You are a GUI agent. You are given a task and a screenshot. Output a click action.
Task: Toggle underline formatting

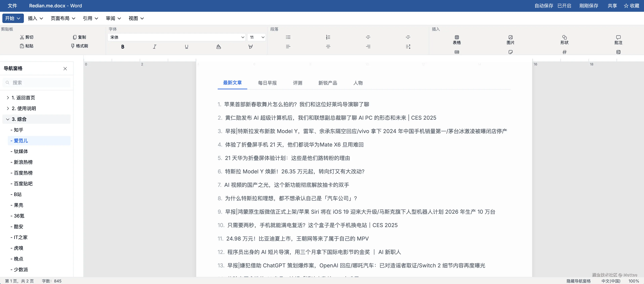tap(186, 46)
